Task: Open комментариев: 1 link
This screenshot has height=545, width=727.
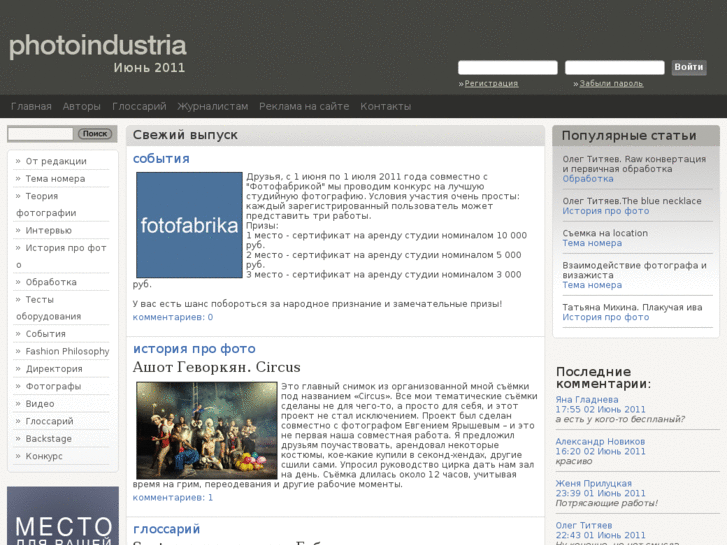Action: [x=173, y=498]
